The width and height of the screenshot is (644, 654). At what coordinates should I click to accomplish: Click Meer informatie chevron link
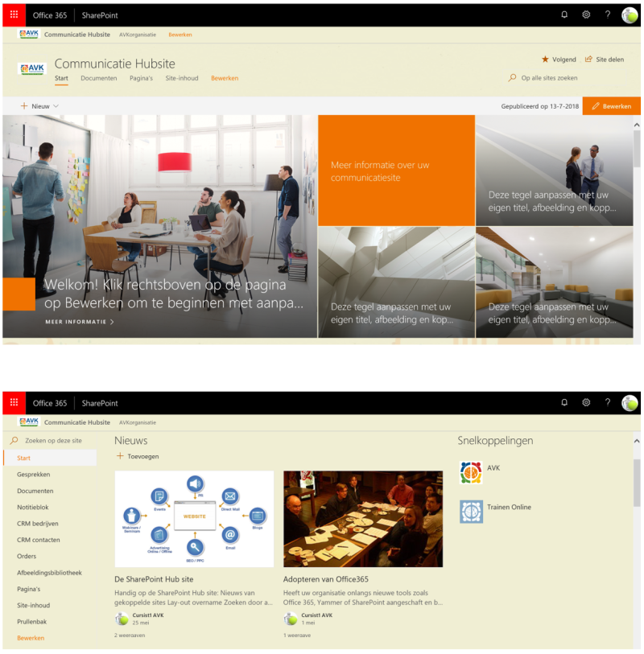coord(80,322)
